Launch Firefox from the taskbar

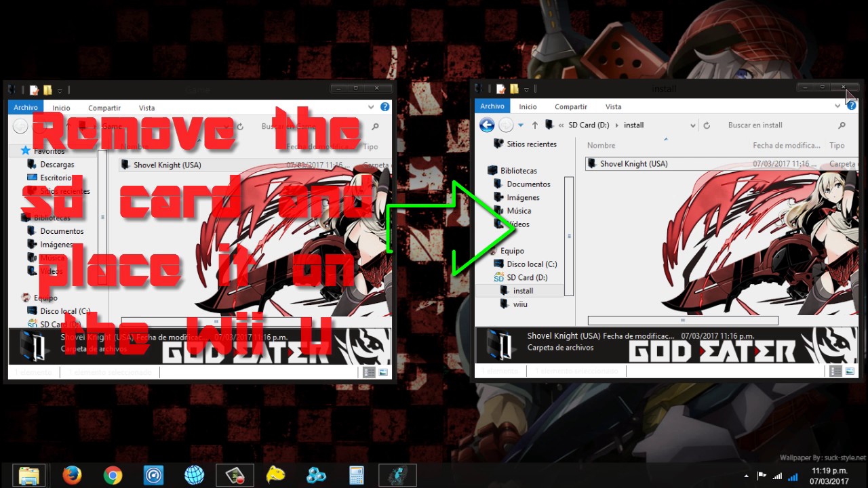(x=72, y=475)
